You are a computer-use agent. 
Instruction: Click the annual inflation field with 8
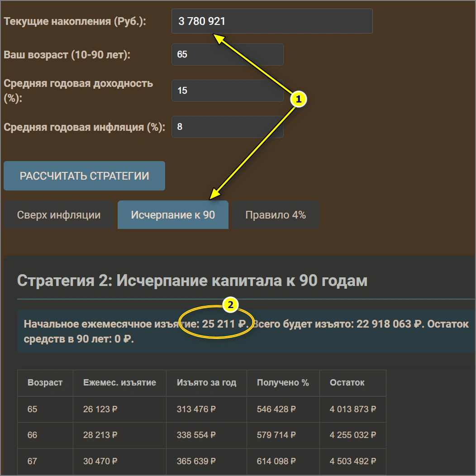(228, 127)
